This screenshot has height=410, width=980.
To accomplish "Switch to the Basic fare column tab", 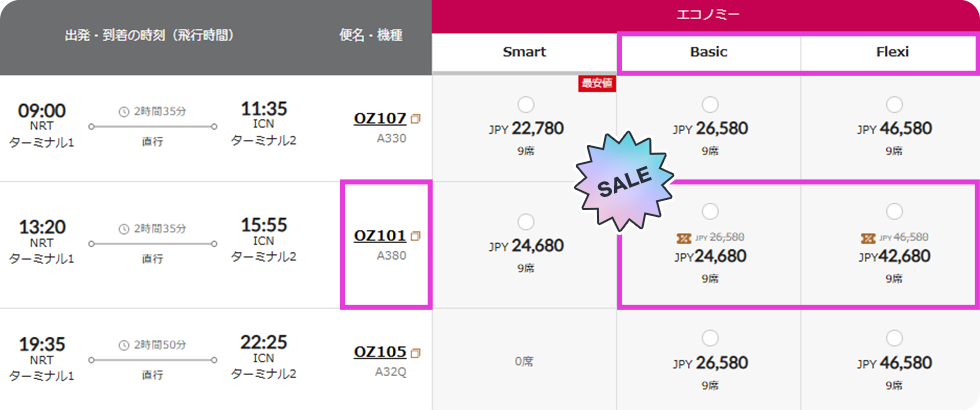I will tap(709, 52).
